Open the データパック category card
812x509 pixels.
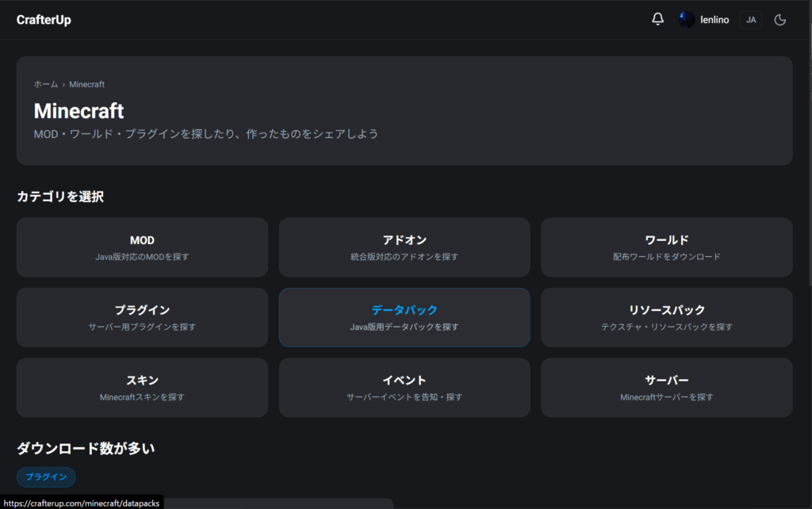(404, 317)
